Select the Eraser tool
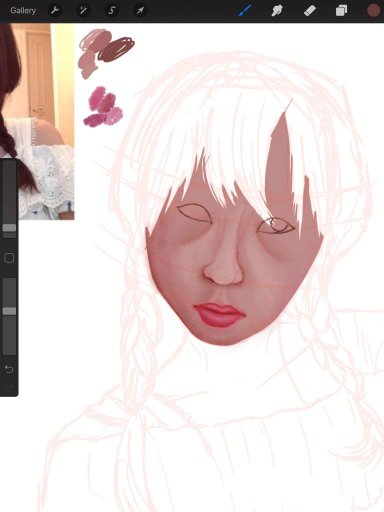 pyautogui.click(x=310, y=11)
